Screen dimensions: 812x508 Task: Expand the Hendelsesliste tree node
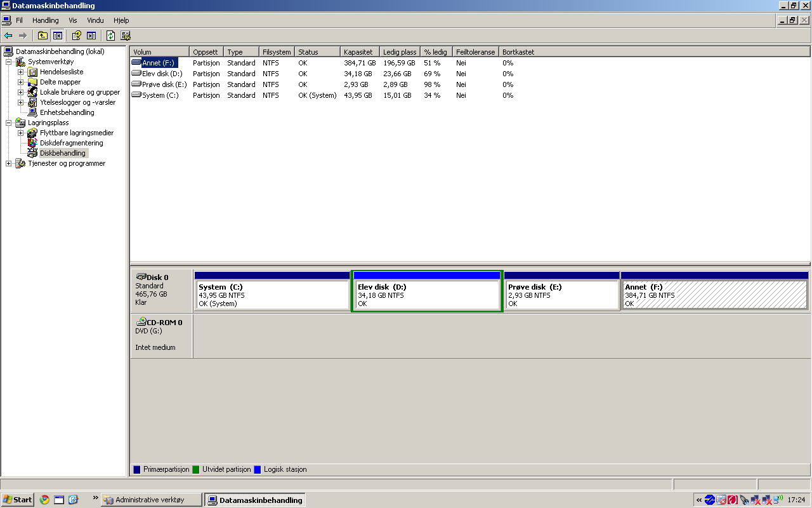20,72
